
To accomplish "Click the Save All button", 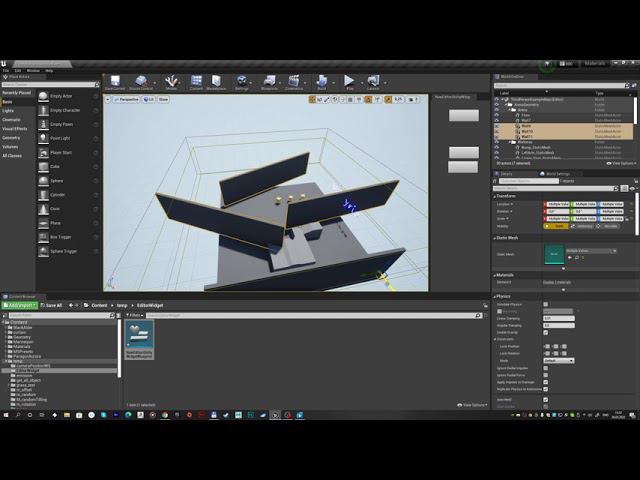I will [51, 305].
